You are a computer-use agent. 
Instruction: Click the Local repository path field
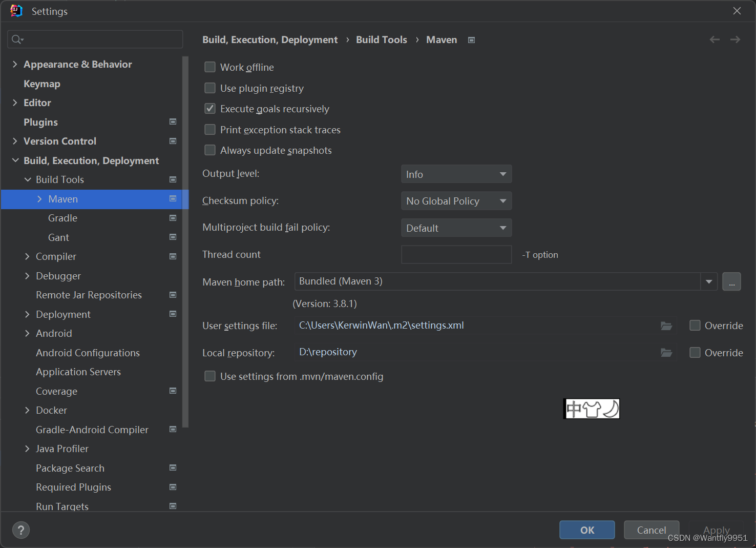coord(485,353)
